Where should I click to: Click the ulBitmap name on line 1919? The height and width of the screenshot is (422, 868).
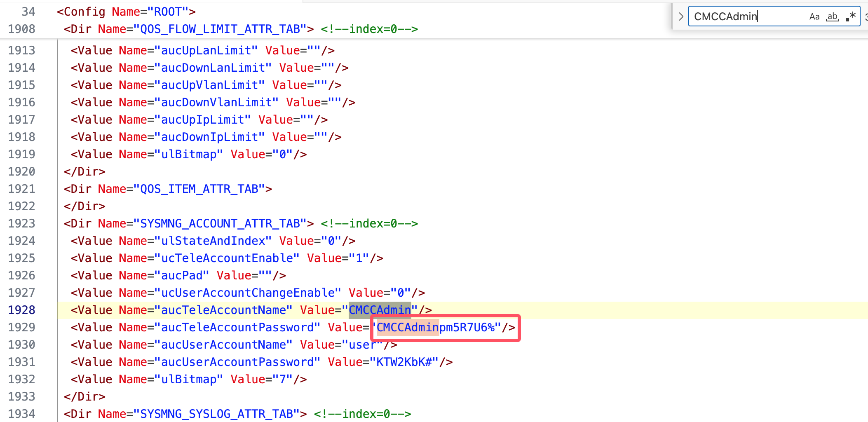pyautogui.click(x=188, y=154)
